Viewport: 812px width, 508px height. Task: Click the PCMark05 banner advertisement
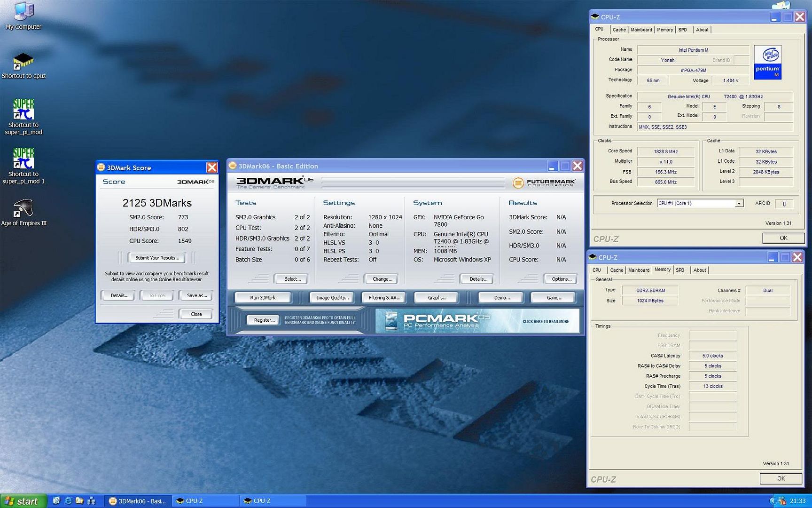point(477,321)
